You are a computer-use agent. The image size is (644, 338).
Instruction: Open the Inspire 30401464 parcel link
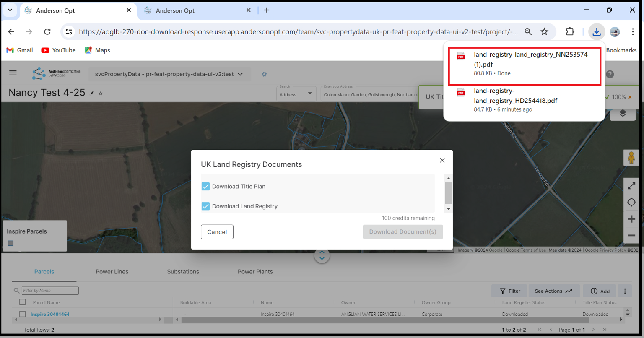pos(50,314)
